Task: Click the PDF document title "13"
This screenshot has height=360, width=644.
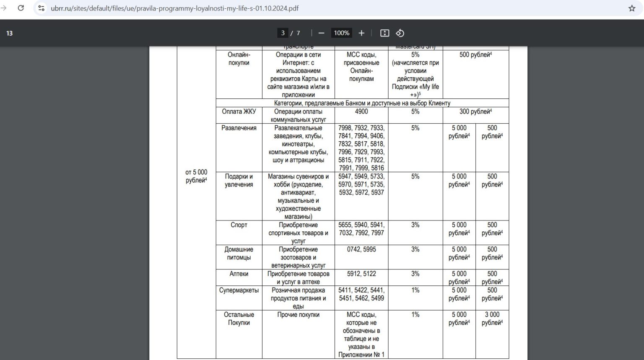Action: [x=9, y=33]
